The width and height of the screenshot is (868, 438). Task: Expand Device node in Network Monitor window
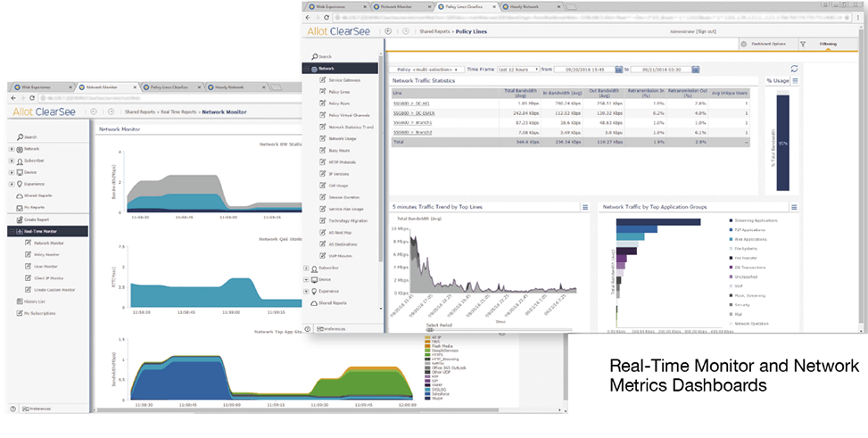click(12, 172)
